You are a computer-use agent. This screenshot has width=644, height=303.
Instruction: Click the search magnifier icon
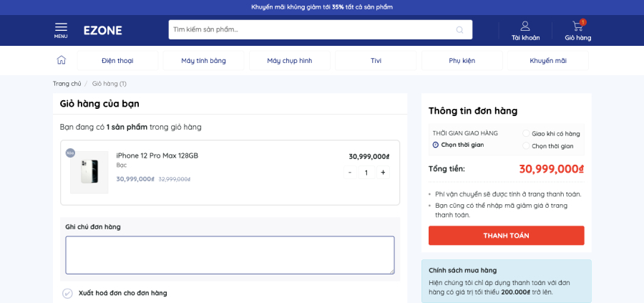[459, 29]
